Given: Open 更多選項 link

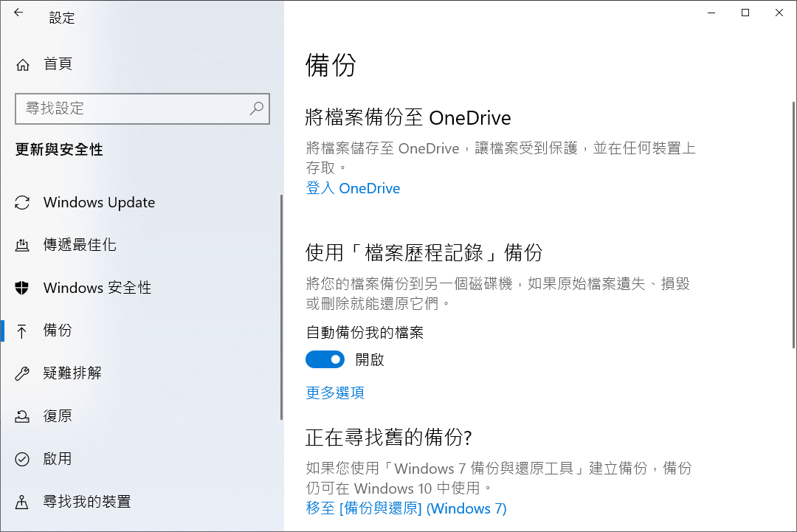Looking at the screenshot, I should tap(335, 393).
